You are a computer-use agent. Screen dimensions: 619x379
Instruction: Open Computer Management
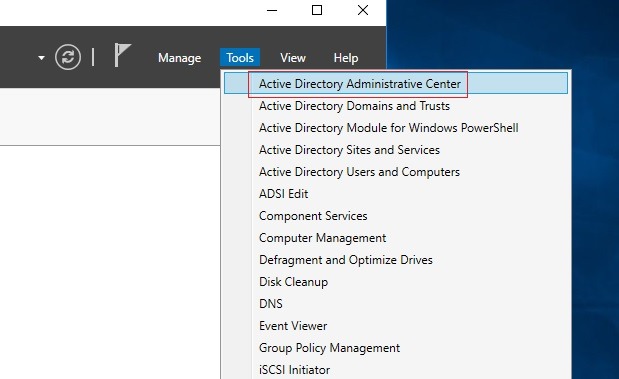click(x=396, y=238)
